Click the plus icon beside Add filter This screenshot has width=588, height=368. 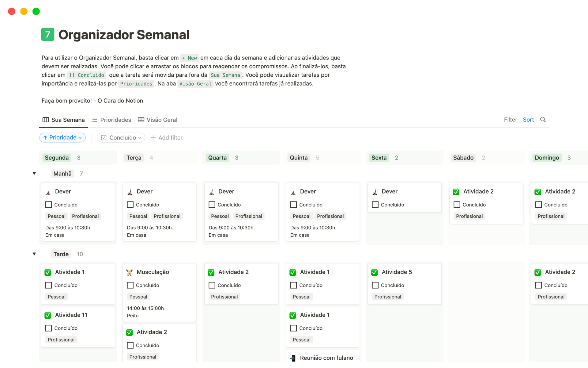click(x=153, y=138)
